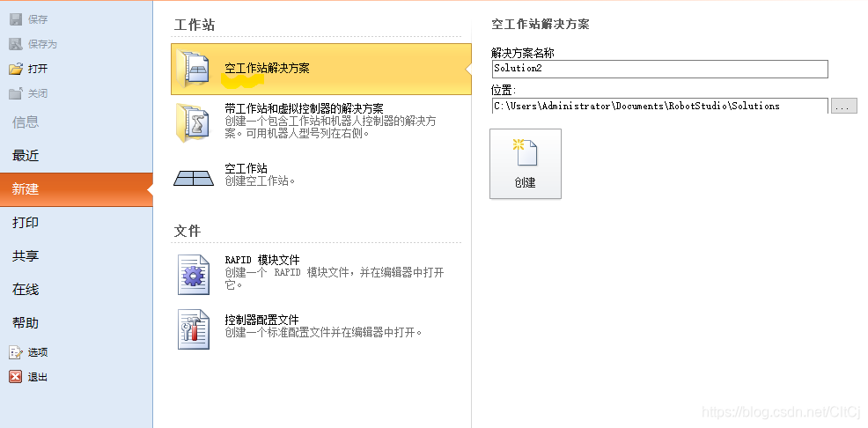Click the 位置 path input field
The width and height of the screenshot is (868, 428).
[x=660, y=106]
